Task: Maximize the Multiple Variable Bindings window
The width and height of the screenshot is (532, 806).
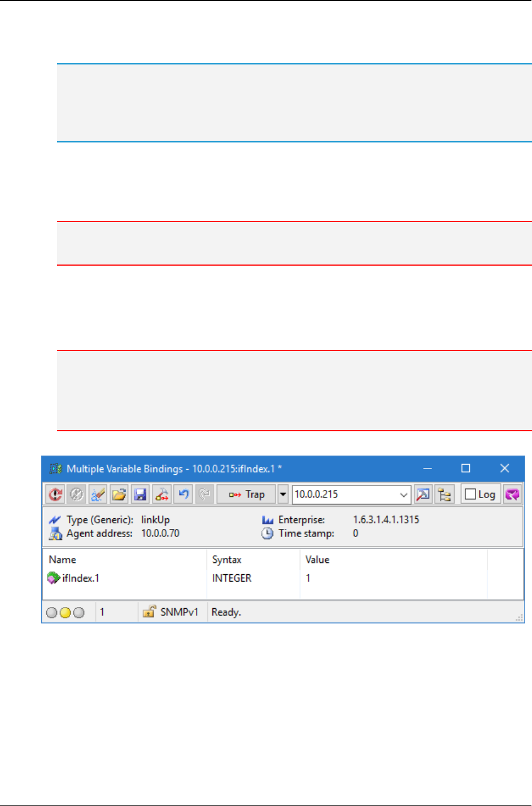Action: click(466, 469)
